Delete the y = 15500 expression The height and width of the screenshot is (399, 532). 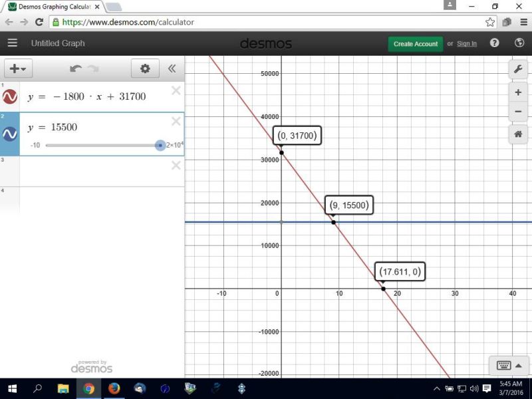click(176, 121)
